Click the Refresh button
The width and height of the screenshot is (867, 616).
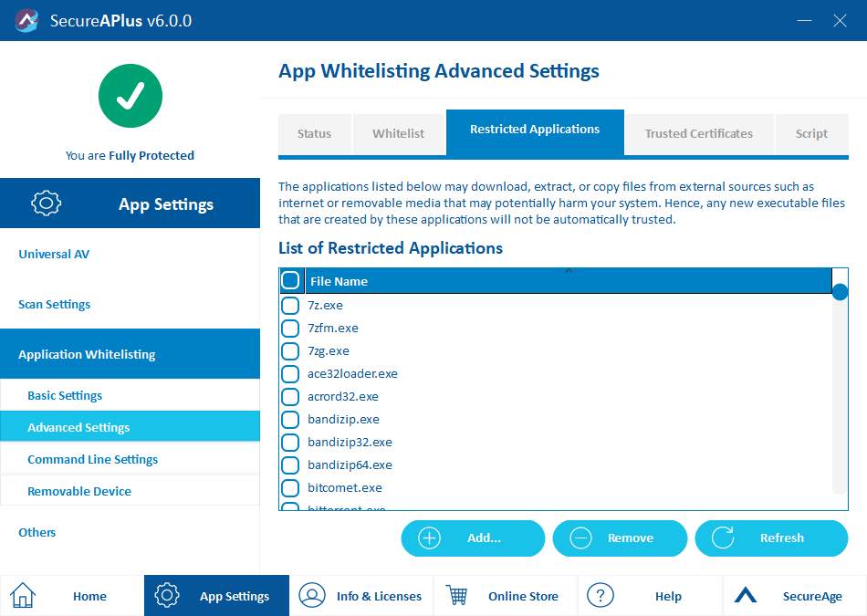(771, 538)
